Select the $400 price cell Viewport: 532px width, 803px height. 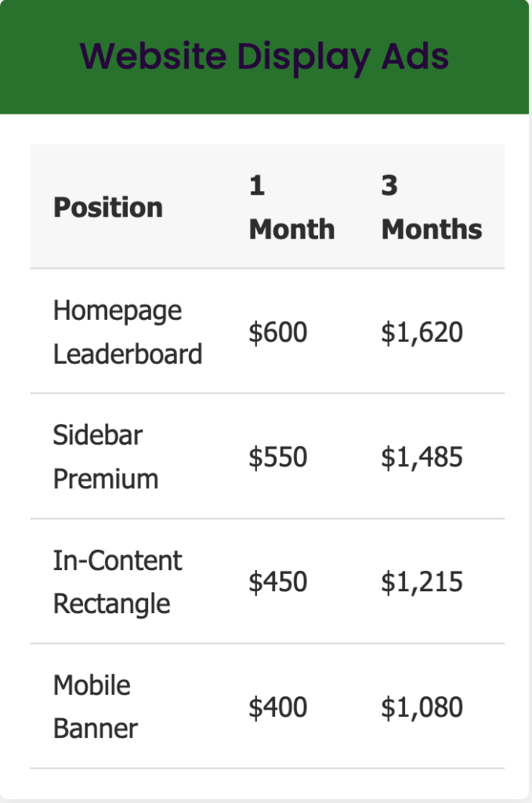pos(278,707)
